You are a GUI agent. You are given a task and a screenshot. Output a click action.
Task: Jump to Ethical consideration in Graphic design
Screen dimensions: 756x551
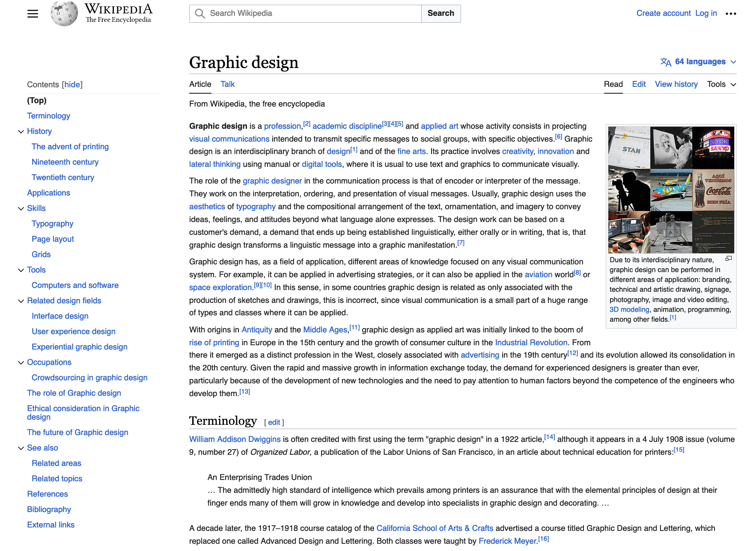pos(83,413)
